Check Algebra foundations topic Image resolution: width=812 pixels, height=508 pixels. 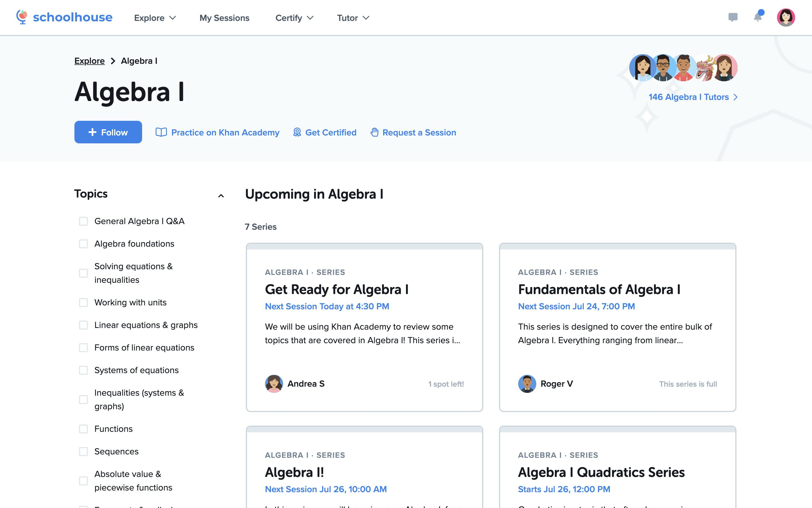point(83,244)
